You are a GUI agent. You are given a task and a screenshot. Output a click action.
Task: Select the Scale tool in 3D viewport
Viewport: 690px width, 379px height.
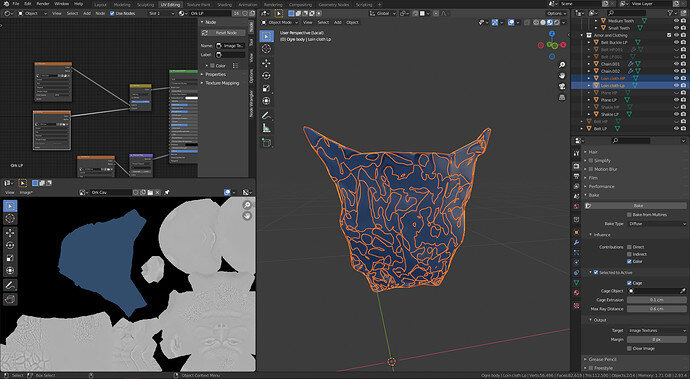pyautogui.click(x=266, y=88)
